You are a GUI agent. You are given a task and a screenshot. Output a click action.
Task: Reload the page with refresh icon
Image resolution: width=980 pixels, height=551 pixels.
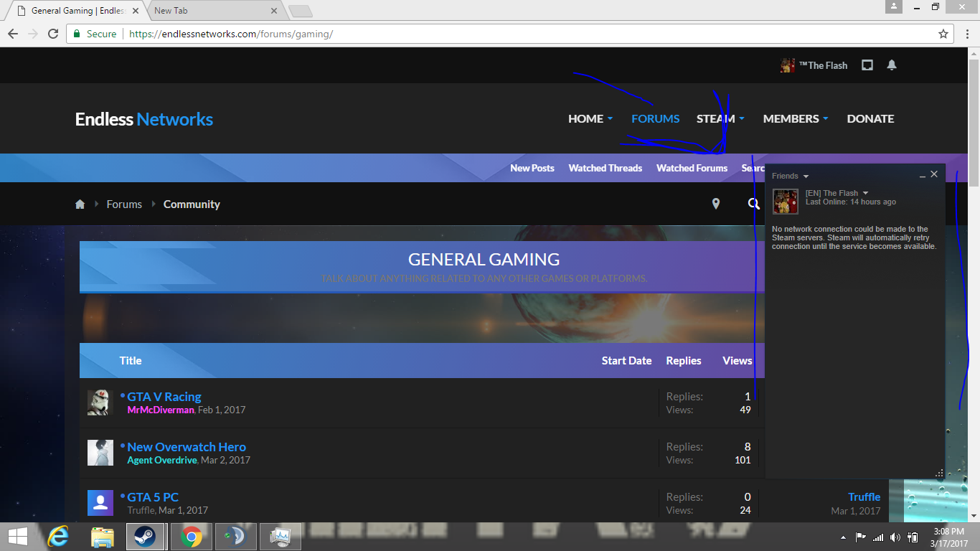pyautogui.click(x=53, y=34)
